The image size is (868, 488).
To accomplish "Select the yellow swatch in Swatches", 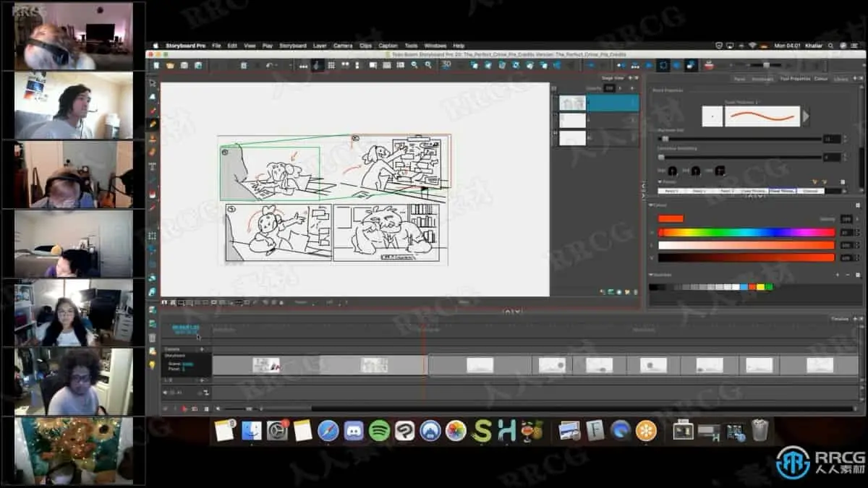I will 762,287.
